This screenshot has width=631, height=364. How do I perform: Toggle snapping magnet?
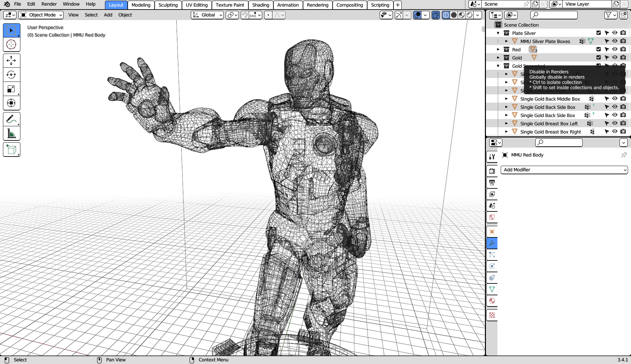(x=245, y=15)
